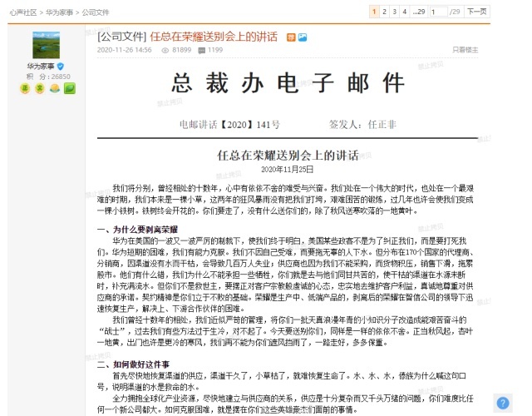Viewport: 532px width, 416px height.
Task: Click the comment bubble reply count icon
Action: tap(201, 50)
